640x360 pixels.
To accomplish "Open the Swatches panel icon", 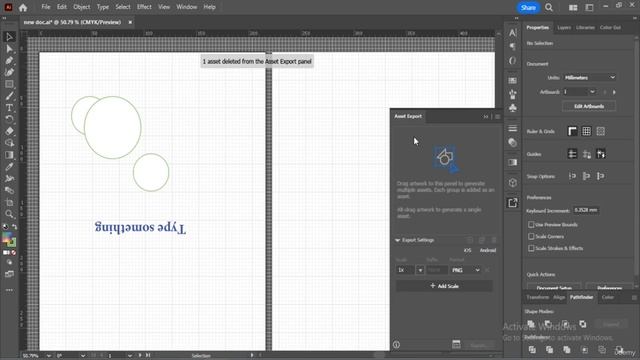I will (513, 80).
